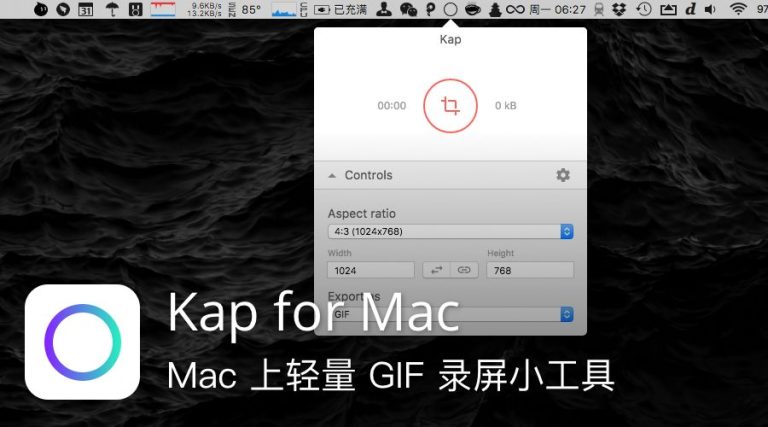Click the speaker-box icon beside the umbrella
Image resolution: width=768 pixels, height=427 pixels.
pos(135,9)
